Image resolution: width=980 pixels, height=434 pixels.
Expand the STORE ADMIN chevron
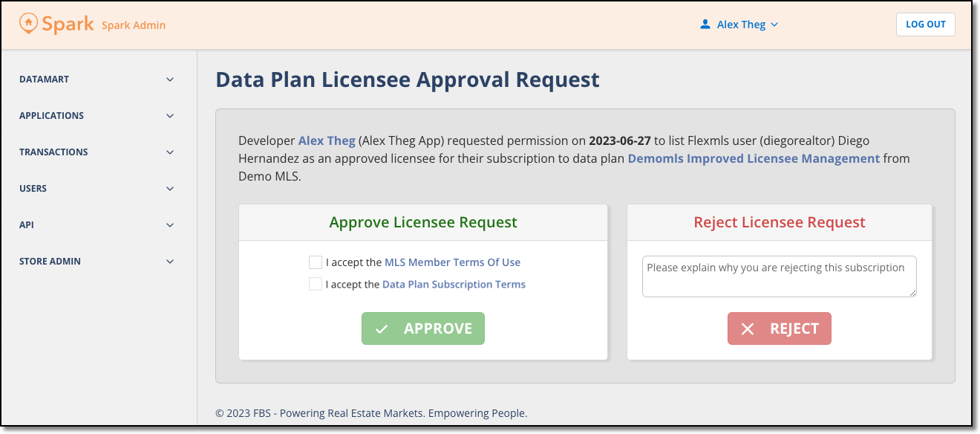point(170,262)
